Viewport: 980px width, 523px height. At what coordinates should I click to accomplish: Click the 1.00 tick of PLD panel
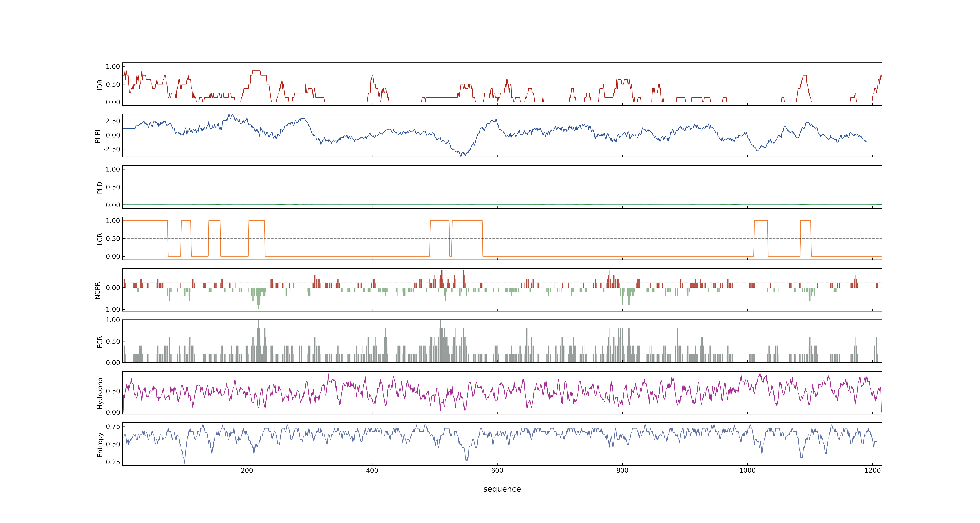pos(113,169)
